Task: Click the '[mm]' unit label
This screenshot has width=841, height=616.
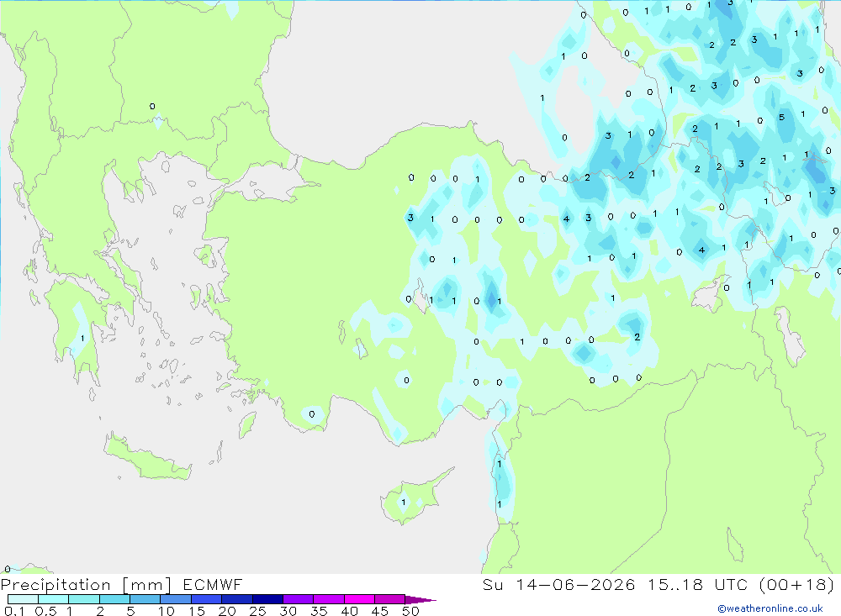Action: coord(147,585)
